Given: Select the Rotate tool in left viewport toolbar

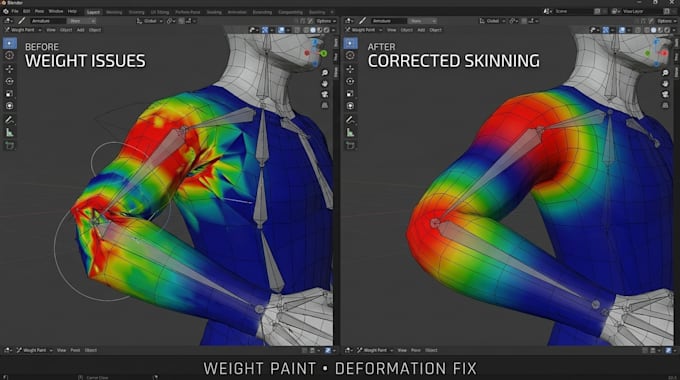Looking at the screenshot, I should point(10,81).
